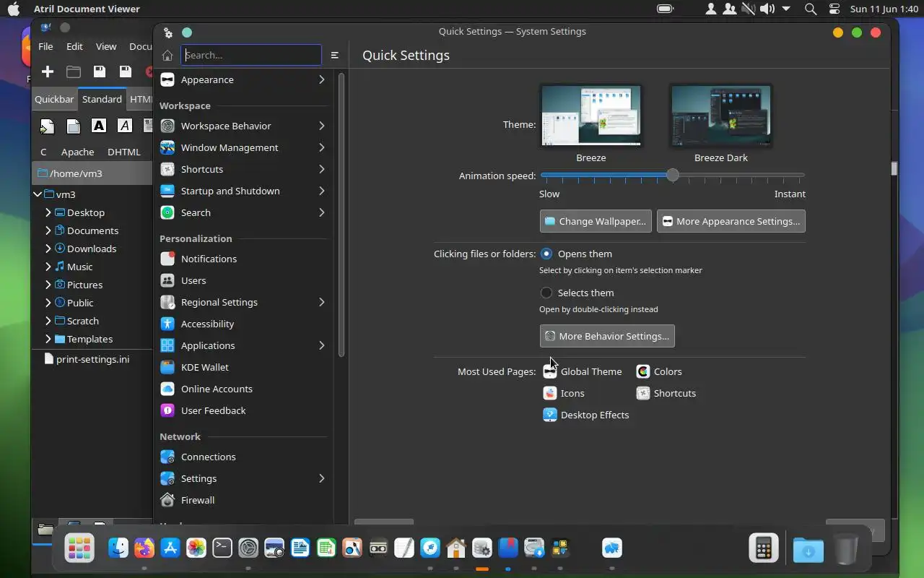Expand the Pictures folder in the file tree

tap(48, 285)
